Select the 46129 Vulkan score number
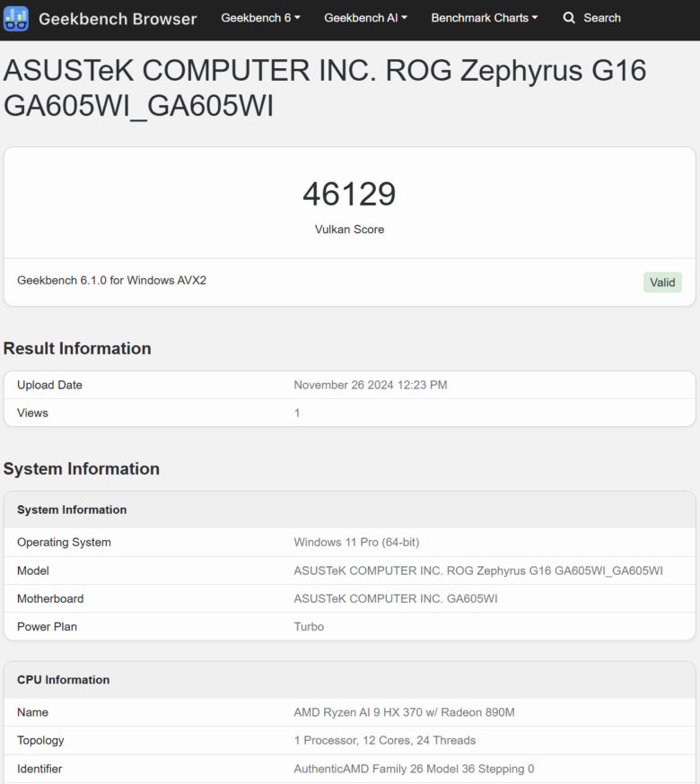Viewport: 700px width, 784px height. tap(349, 194)
